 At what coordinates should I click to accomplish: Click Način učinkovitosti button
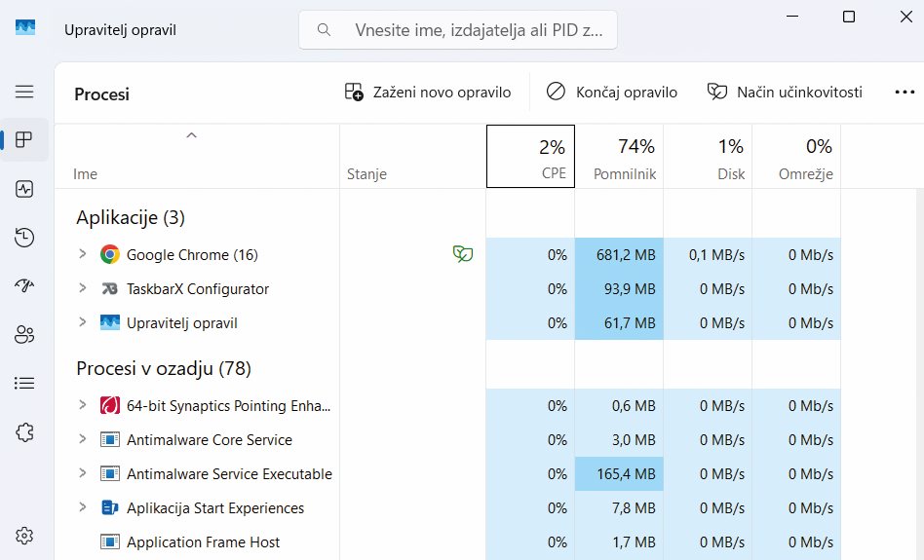click(x=785, y=92)
